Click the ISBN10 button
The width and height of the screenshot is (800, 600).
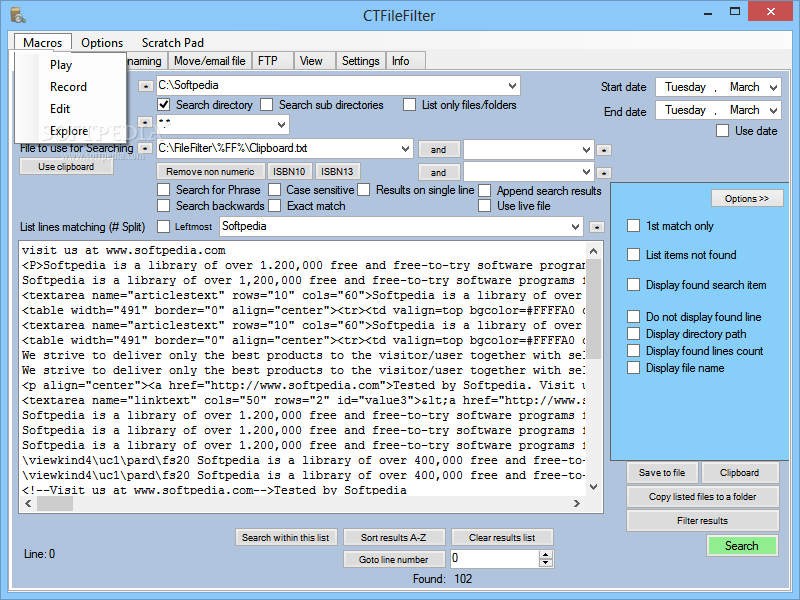(x=289, y=171)
